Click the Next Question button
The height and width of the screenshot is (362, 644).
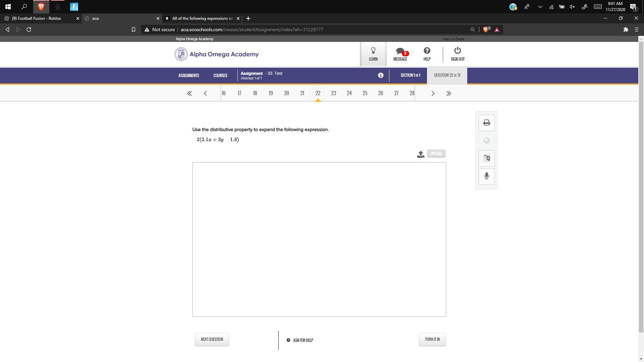click(212, 339)
